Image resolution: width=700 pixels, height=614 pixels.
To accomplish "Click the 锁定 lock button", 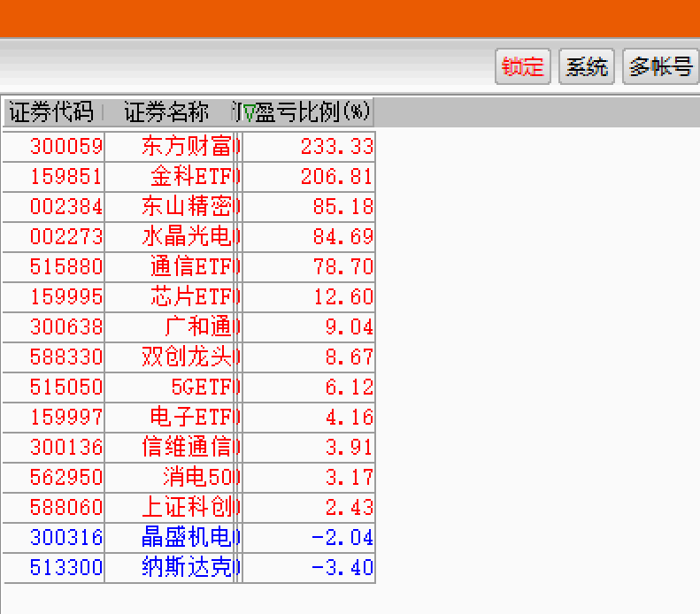I will tap(522, 66).
